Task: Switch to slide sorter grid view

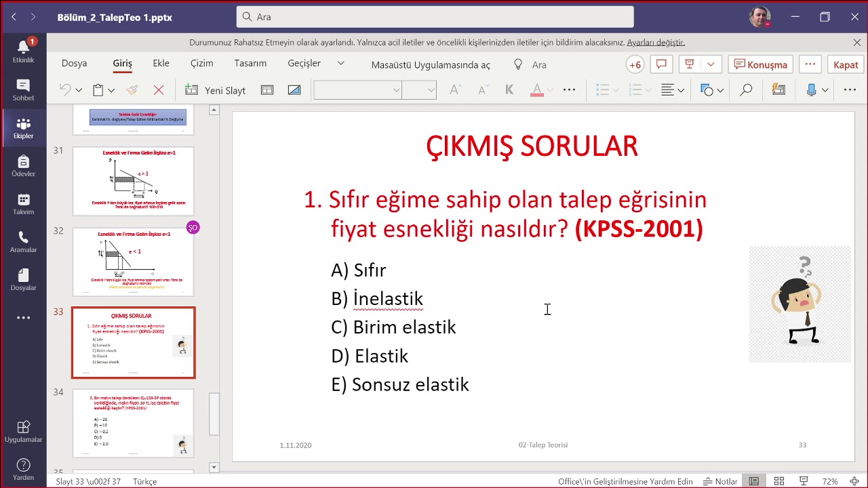Action: [x=778, y=481]
